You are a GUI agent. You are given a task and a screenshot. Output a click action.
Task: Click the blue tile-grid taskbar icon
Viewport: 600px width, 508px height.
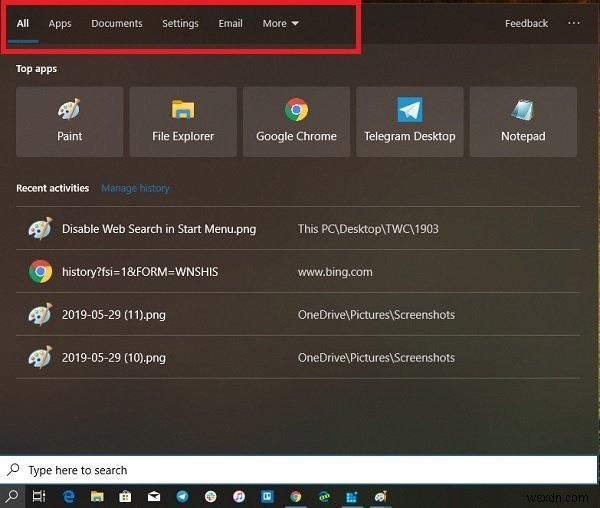pos(352,497)
